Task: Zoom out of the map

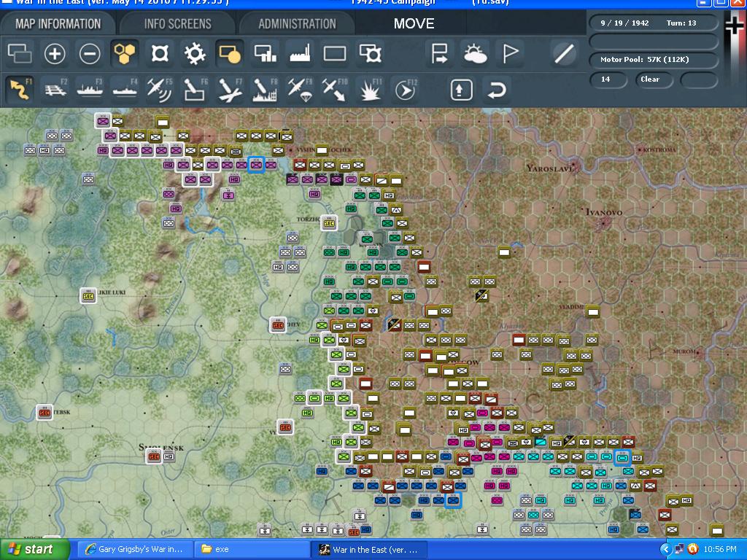Action: [x=90, y=53]
